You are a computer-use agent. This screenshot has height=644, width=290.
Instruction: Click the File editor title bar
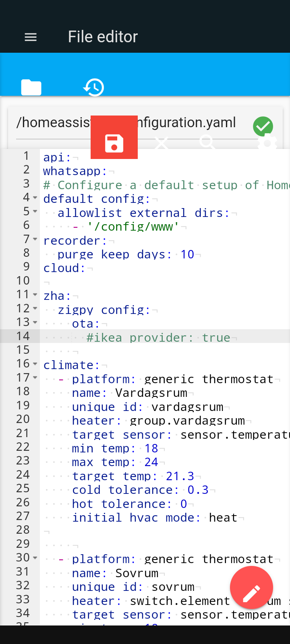[103, 37]
